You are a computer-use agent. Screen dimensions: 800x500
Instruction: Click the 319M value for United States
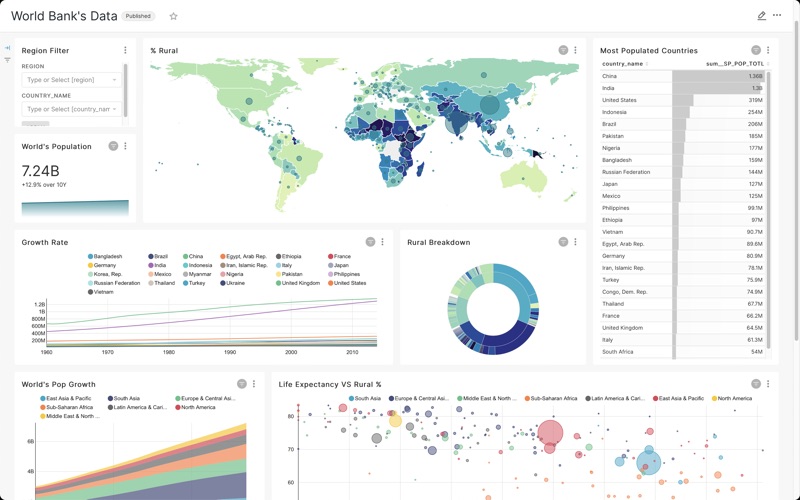(756, 100)
